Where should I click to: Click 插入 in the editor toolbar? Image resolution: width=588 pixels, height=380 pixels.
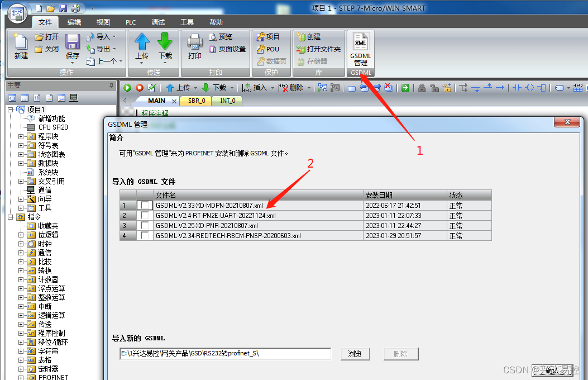(255, 88)
